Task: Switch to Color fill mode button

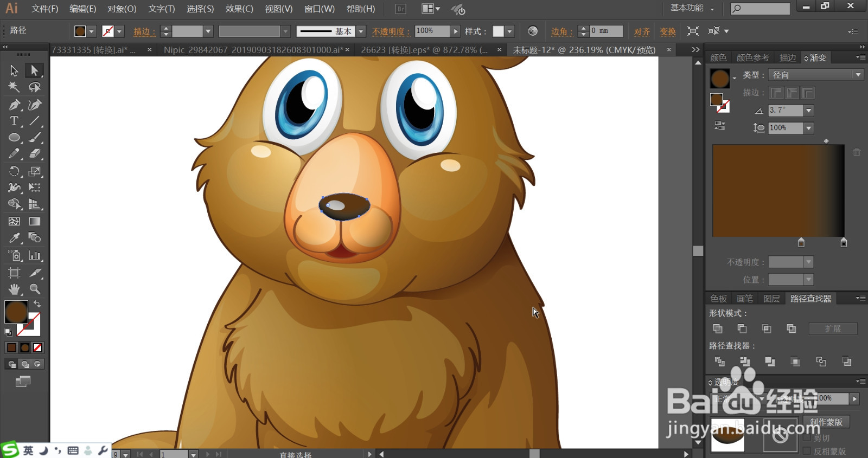Action: (x=11, y=347)
